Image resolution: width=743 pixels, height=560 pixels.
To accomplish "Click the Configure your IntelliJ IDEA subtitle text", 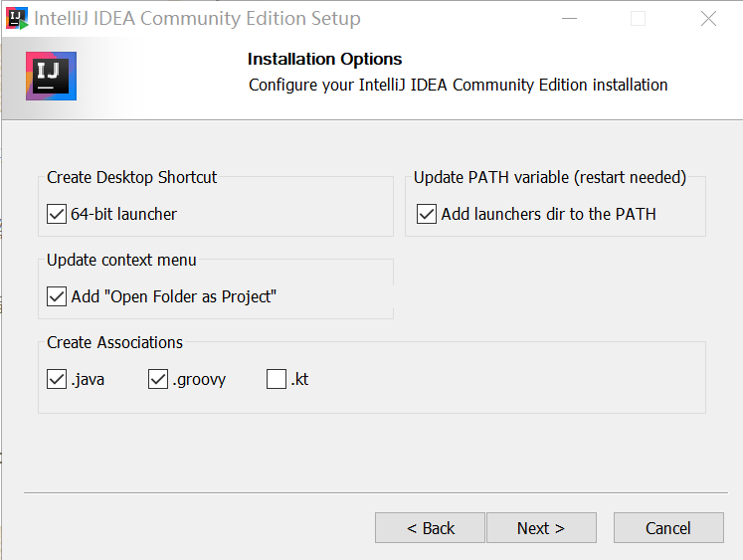I will (459, 86).
